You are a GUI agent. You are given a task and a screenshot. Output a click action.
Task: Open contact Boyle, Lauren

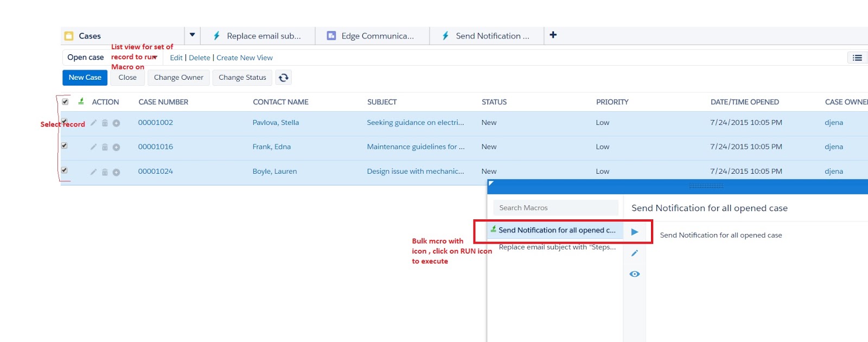pyautogui.click(x=275, y=172)
